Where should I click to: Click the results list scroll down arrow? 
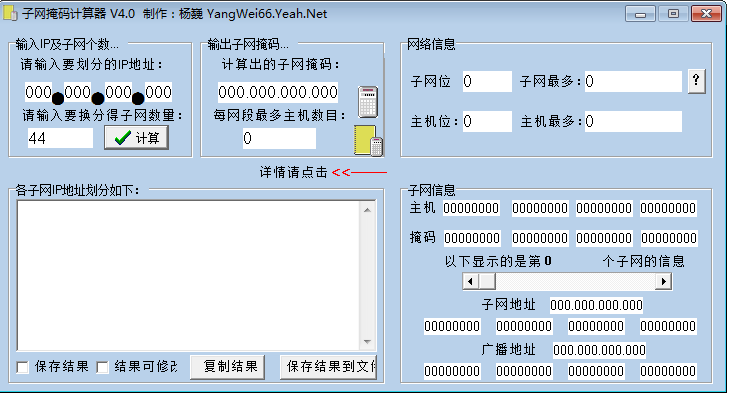(367, 342)
